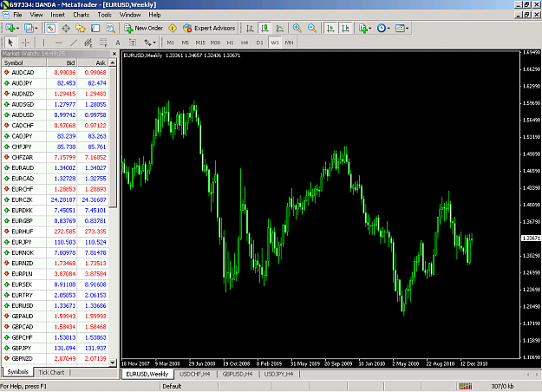Viewport: 542px width, 392px height.
Task: Click the Profiles icon
Action: (29, 29)
